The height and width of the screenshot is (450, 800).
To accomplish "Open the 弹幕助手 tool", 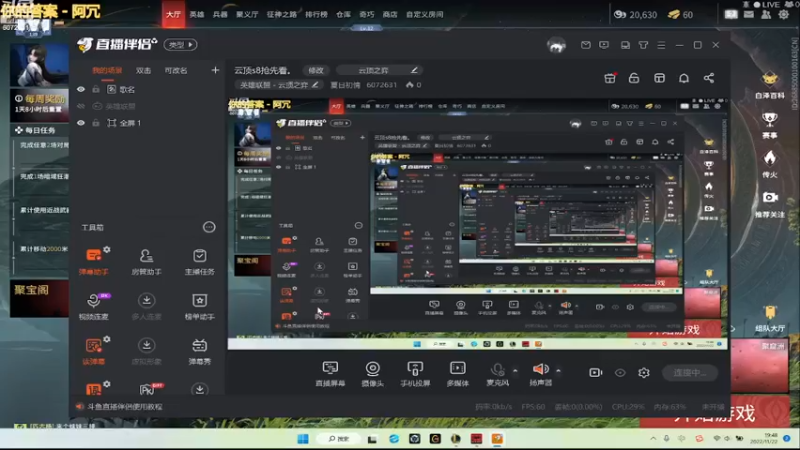I will click(x=93, y=262).
